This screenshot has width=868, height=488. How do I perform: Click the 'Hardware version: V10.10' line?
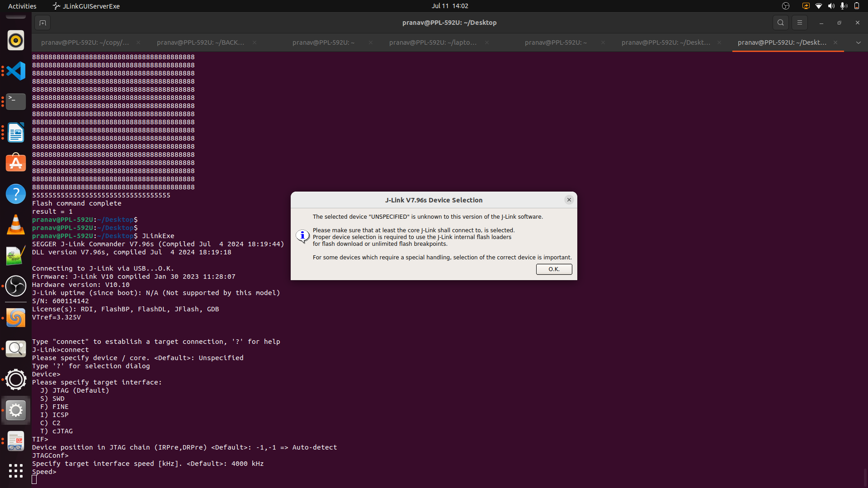pos(81,285)
